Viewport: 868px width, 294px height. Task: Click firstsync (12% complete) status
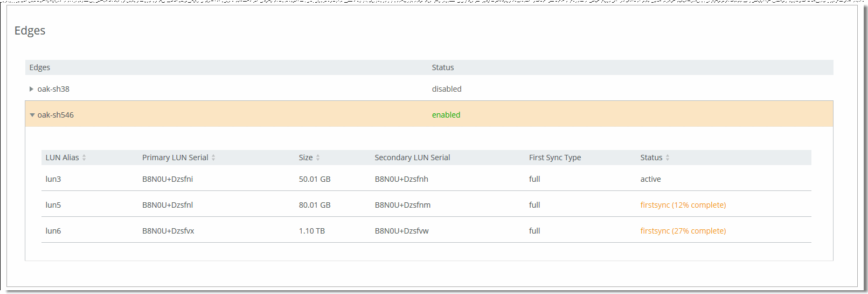pyautogui.click(x=683, y=205)
